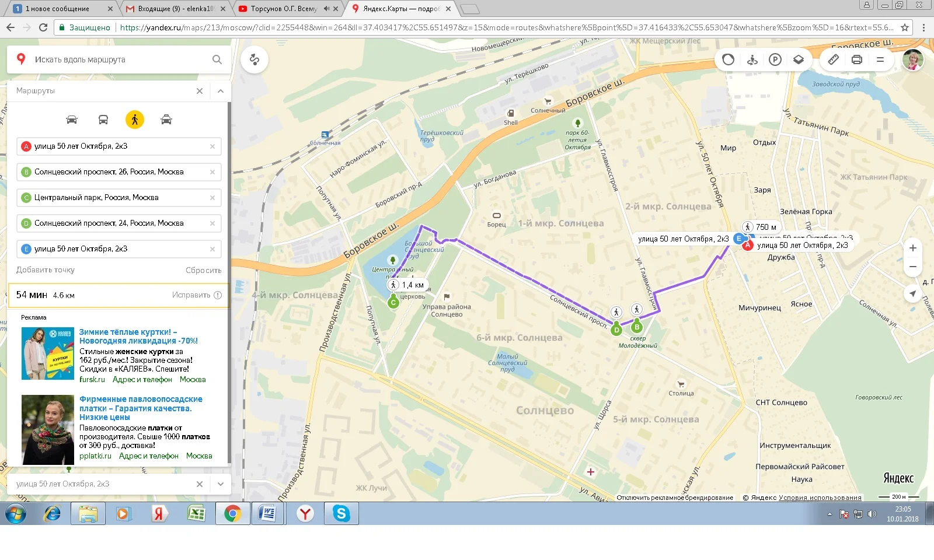Close the bottom улица 50 лет Октября card
Screen dimensions: 934x560
[x=200, y=484]
